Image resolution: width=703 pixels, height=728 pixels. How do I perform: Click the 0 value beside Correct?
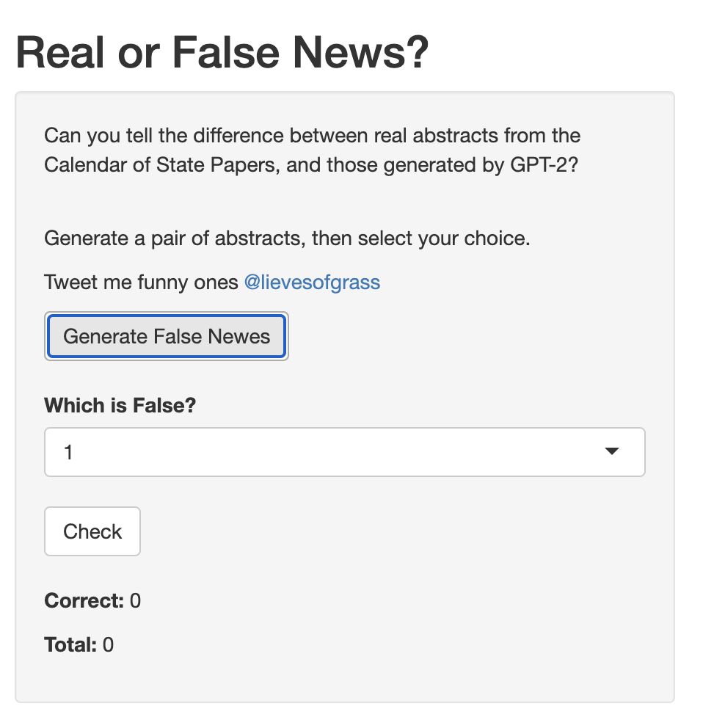pos(135,600)
